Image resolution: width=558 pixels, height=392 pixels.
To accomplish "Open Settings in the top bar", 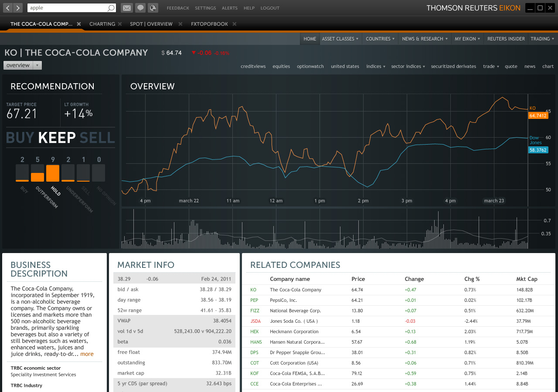I will click(x=205, y=8).
